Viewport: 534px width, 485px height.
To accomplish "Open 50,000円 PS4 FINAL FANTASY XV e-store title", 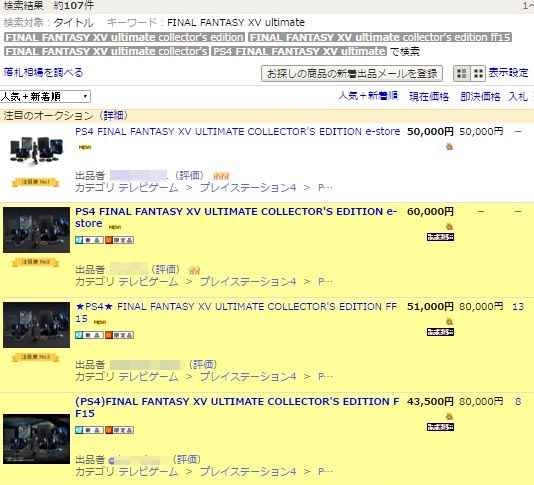I will coord(237,131).
